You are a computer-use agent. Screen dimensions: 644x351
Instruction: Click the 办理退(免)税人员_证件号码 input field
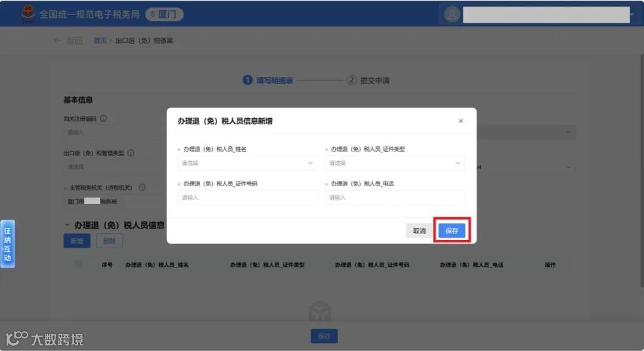(247, 198)
